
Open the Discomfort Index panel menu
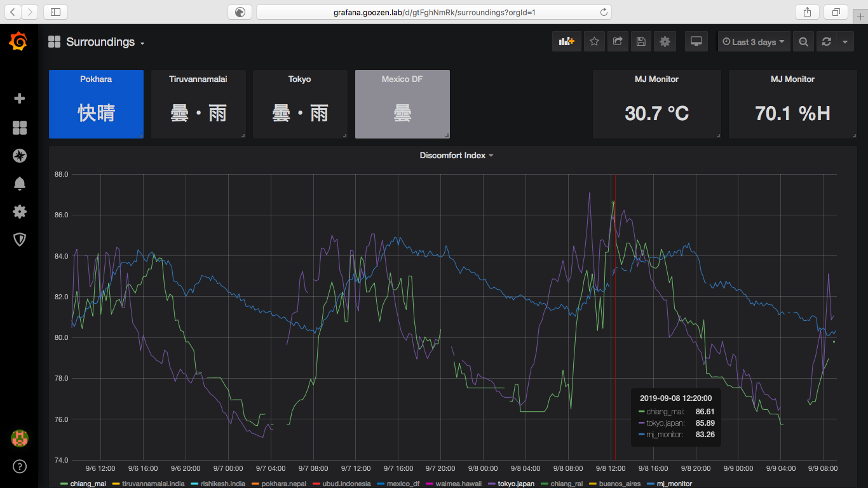456,155
